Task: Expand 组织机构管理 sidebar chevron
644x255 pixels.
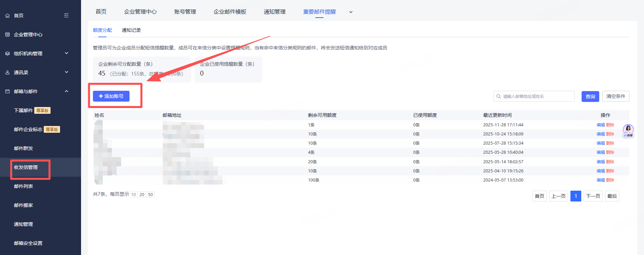Action: coord(66,53)
